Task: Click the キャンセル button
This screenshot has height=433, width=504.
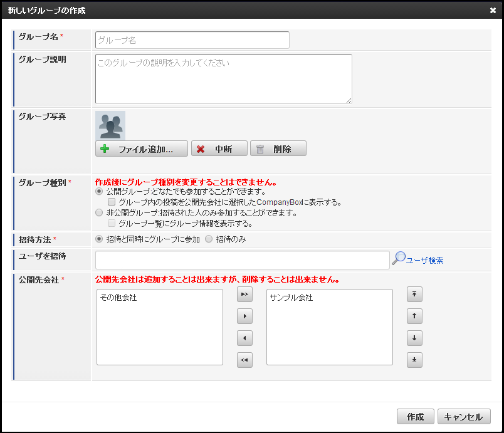Action: tap(464, 417)
